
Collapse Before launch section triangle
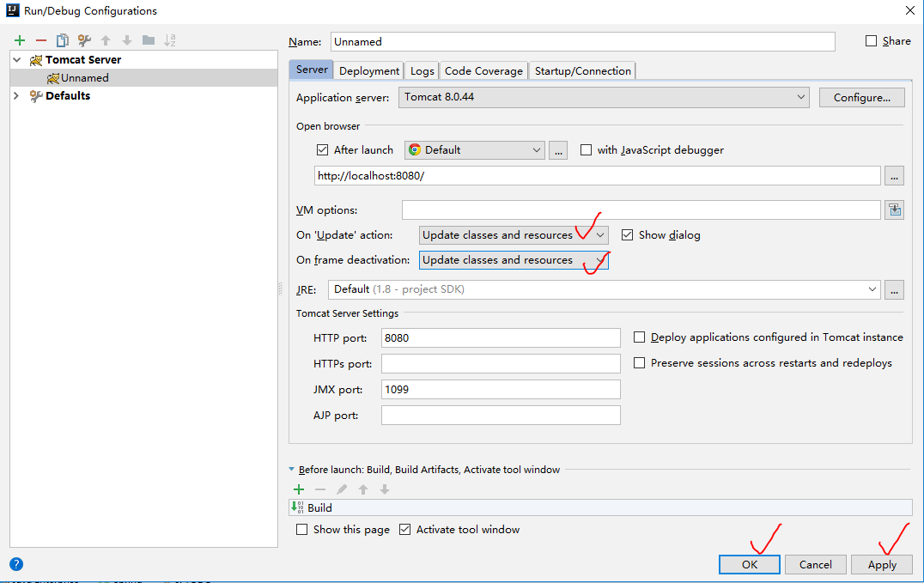pyautogui.click(x=292, y=469)
